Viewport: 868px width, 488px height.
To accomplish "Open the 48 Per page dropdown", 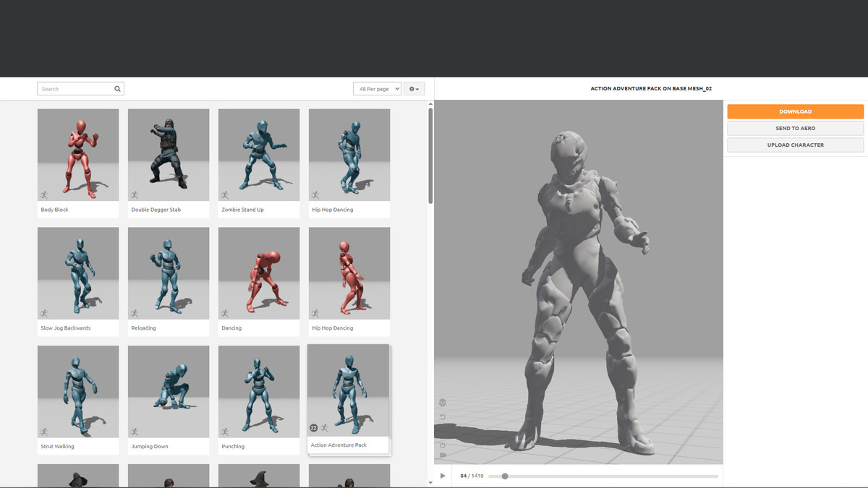I will 377,89.
